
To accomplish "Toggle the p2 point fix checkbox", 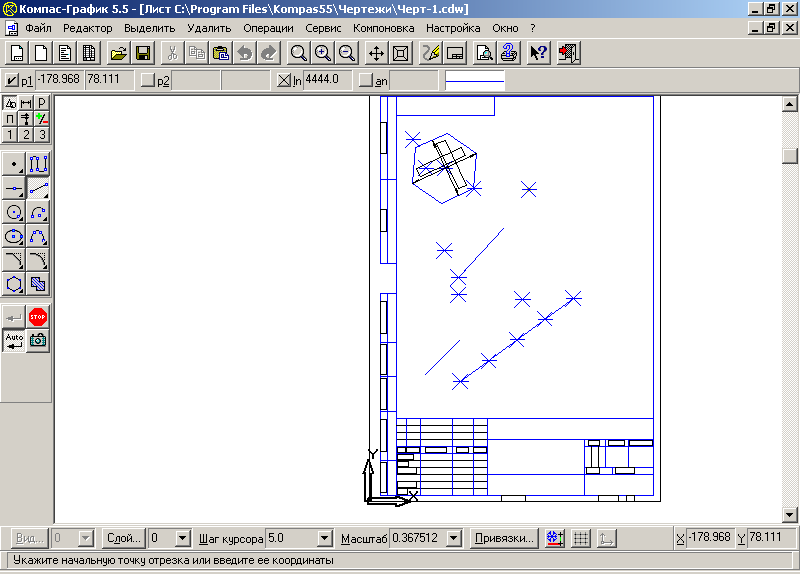I will [147, 80].
